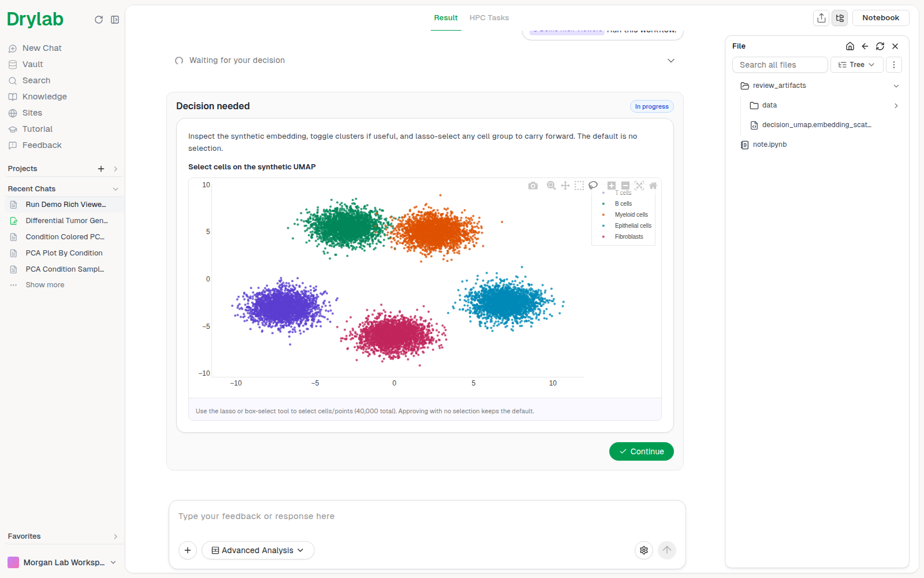Download plot as PNG via camera icon
The height and width of the screenshot is (578, 924).
[x=533, y=186]
